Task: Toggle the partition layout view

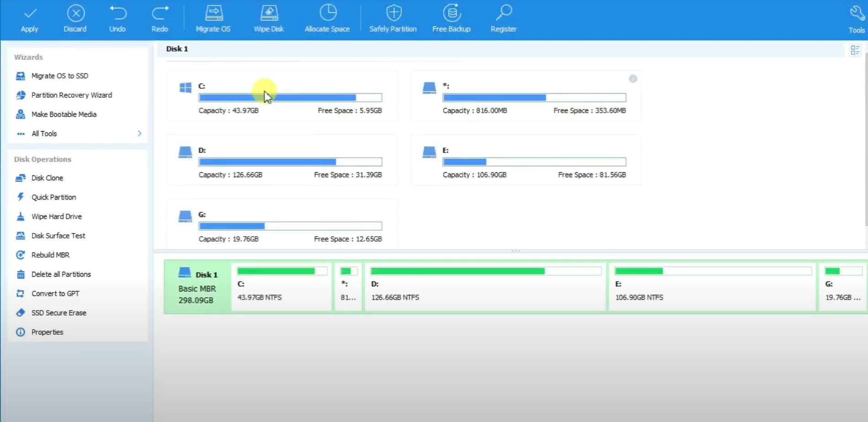Action: 854,50
